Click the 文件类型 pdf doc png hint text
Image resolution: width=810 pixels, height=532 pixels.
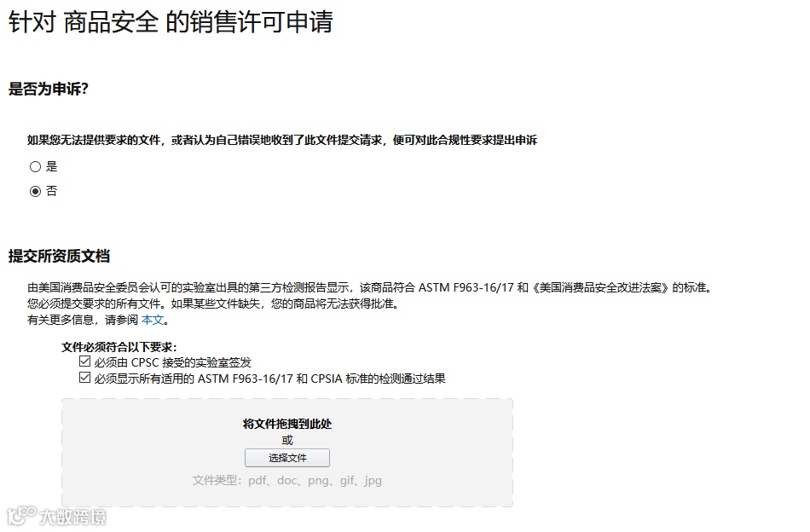(x=287, y=480)
